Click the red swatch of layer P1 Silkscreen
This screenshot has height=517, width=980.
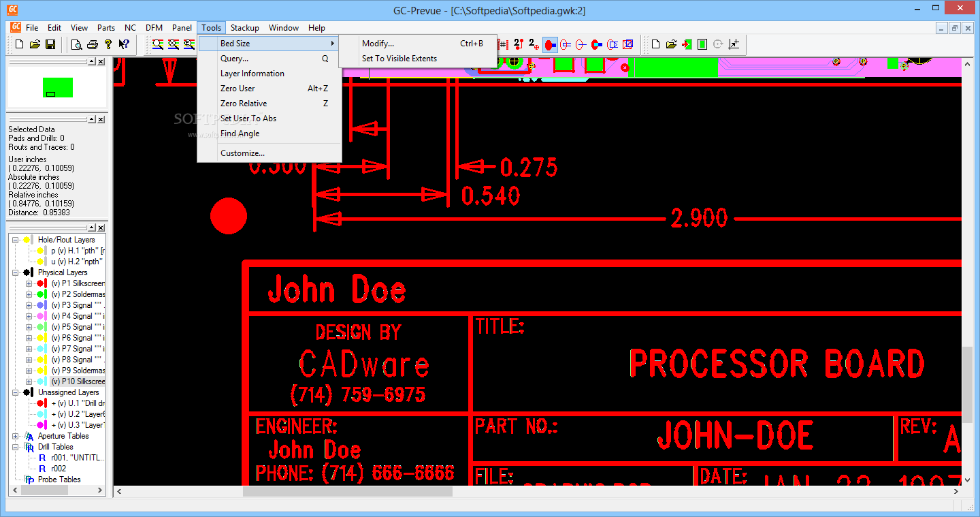[42, 283]
